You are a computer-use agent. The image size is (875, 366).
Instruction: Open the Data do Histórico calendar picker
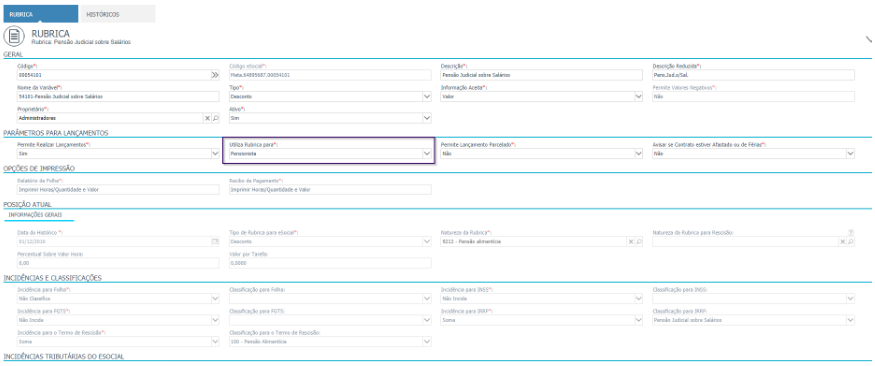[215, 242]
